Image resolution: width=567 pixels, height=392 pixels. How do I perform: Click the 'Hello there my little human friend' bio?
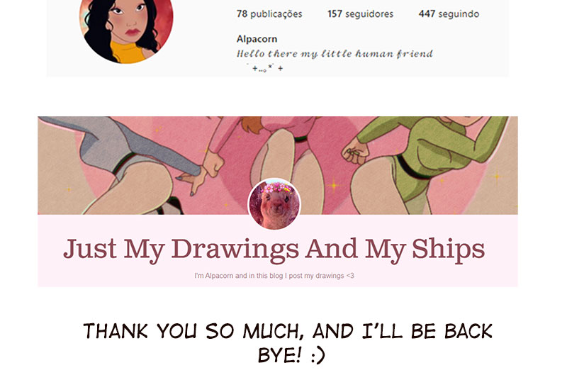click(335, 54)
